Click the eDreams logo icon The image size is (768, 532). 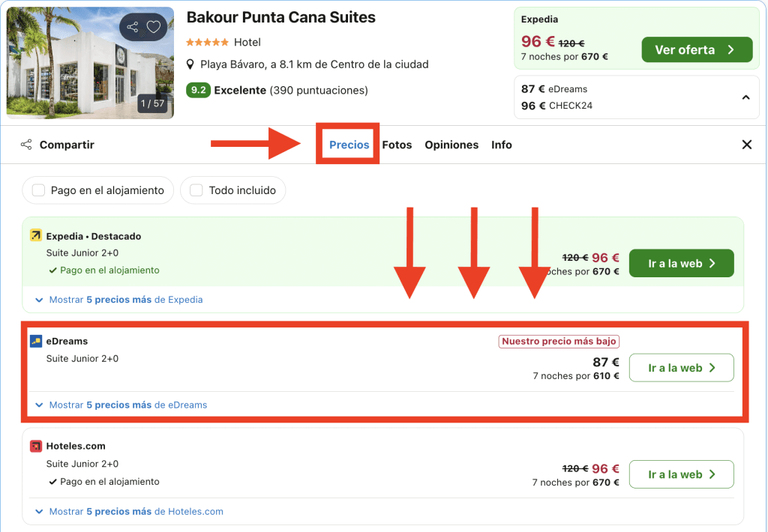tap(36, 342)
